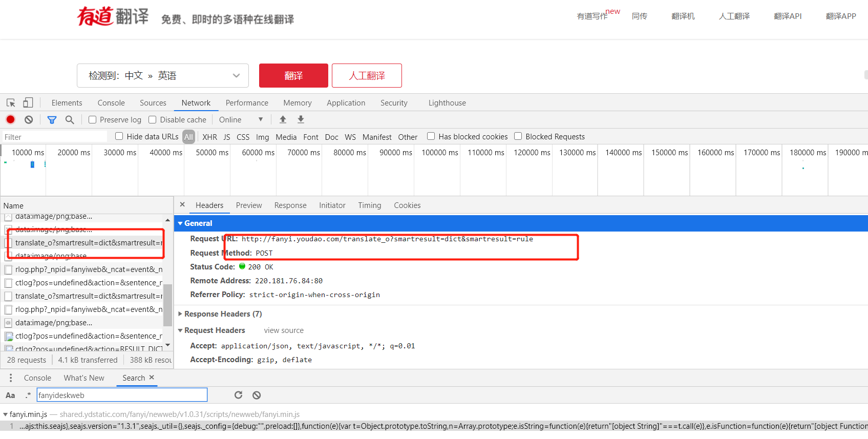Enable Preserve log checkbox
868x439 pixels.
(92, 119)
